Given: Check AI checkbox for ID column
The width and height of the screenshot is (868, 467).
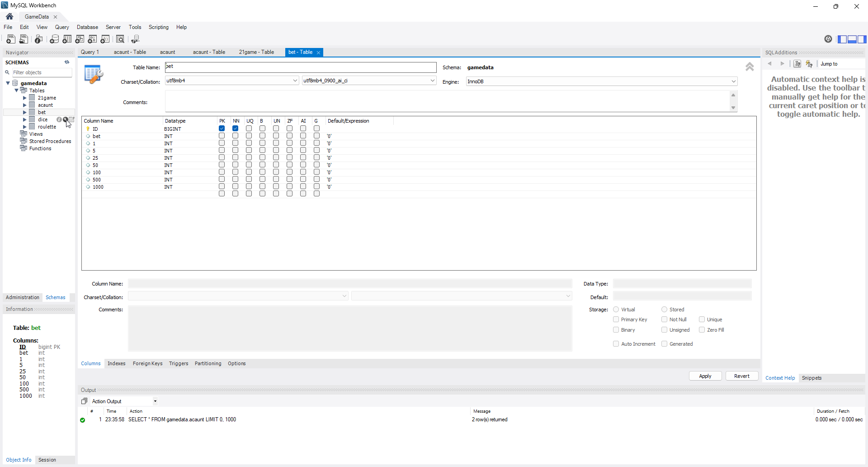Looking at the screenshot, I should (x=303, y=129).
